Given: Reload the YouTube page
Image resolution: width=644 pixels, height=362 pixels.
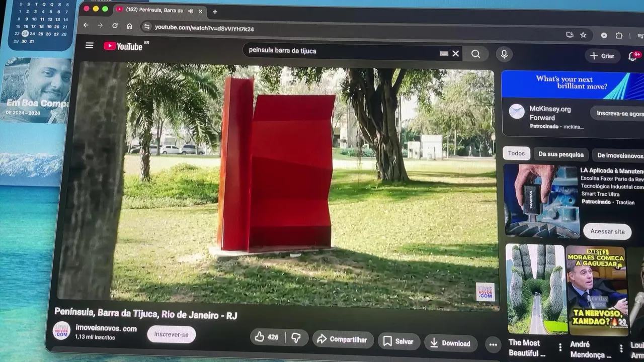Looking at the screenshot, I should point(115,26).
